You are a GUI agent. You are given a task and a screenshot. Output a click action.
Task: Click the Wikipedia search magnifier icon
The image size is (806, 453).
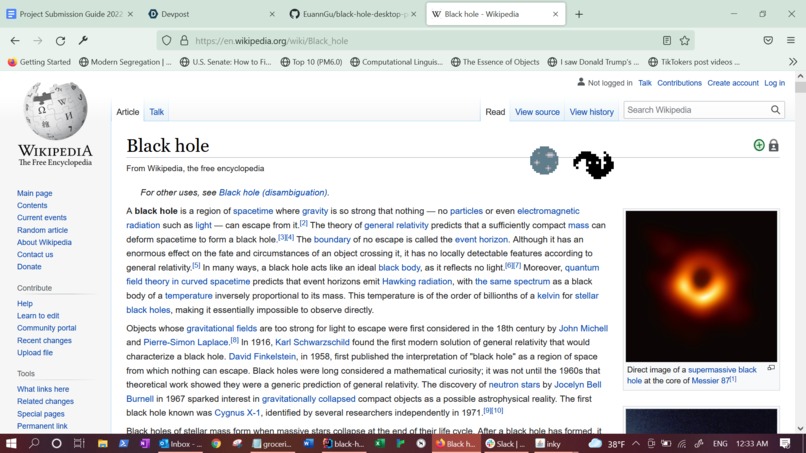[x=775, y=110]
